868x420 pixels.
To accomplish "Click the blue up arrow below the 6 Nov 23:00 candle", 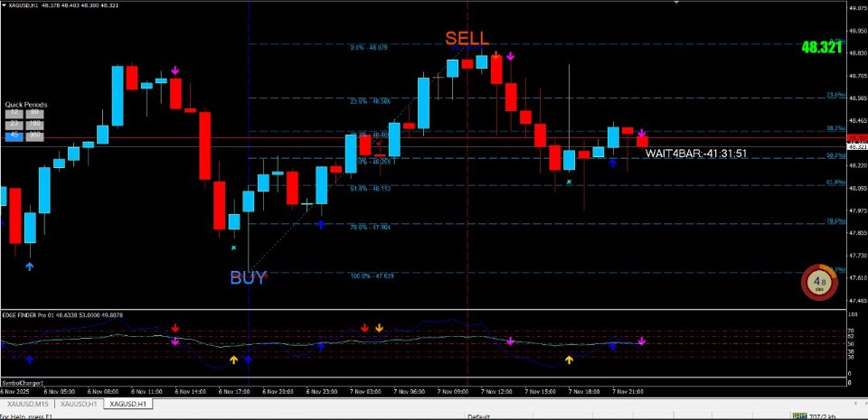I will coord(321,224).
